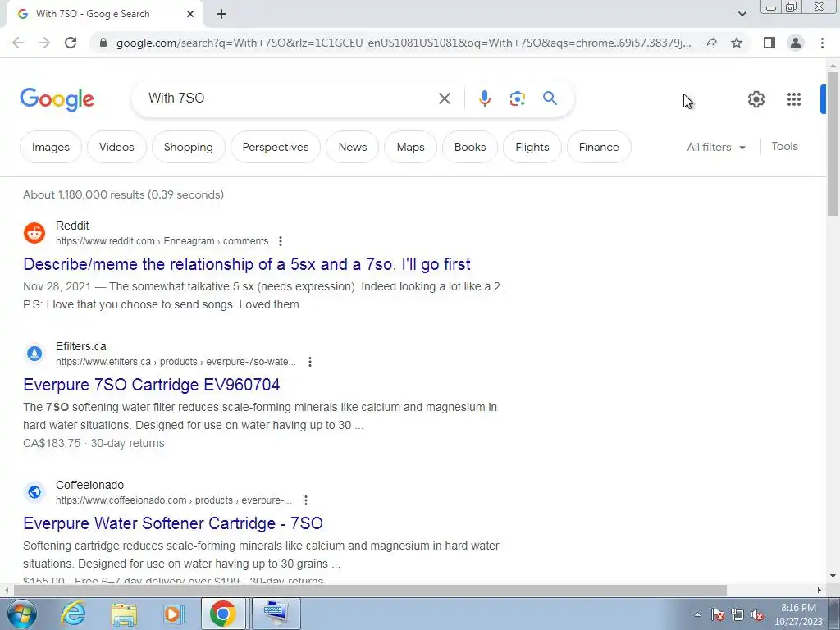
Task: Expand the All filters dropdown
Action: (716, 148)
